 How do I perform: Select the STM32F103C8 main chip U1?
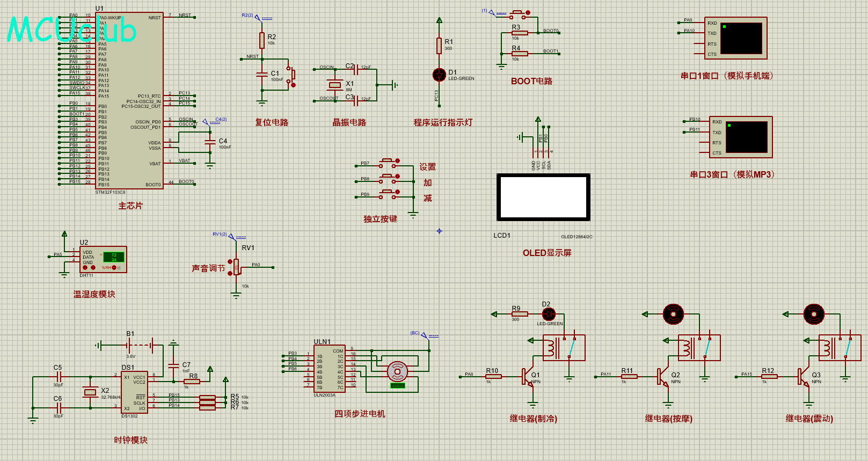129,100
